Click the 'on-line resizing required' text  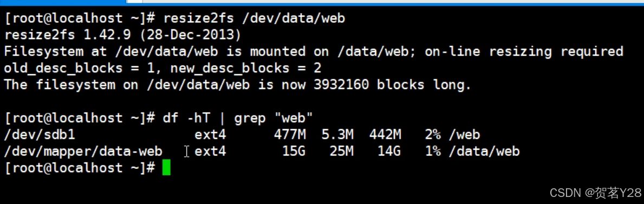524,52
